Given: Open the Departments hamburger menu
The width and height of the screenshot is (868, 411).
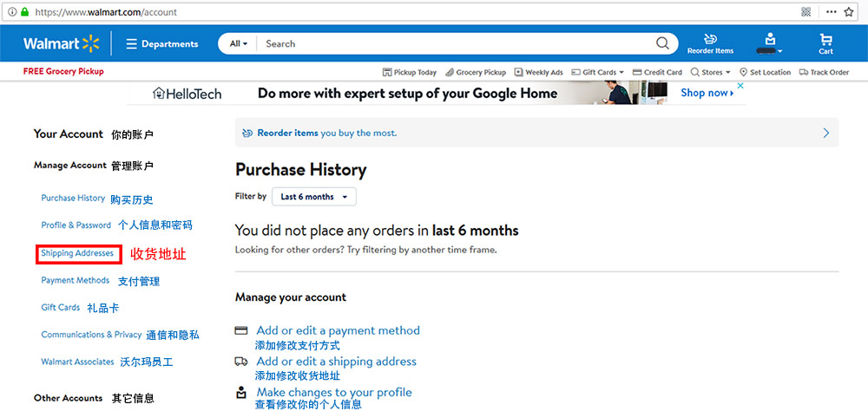Looking at the screenshot, I should [161, 43].
